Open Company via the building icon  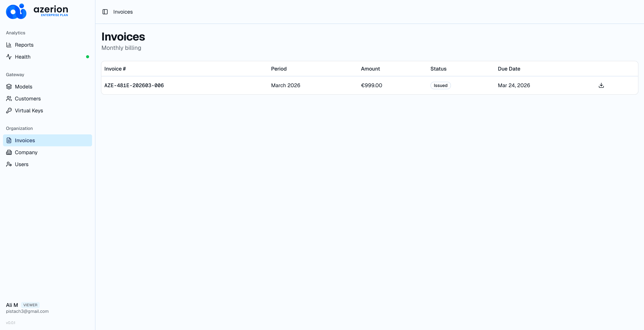pyautogui.click(x=9, y=152)
